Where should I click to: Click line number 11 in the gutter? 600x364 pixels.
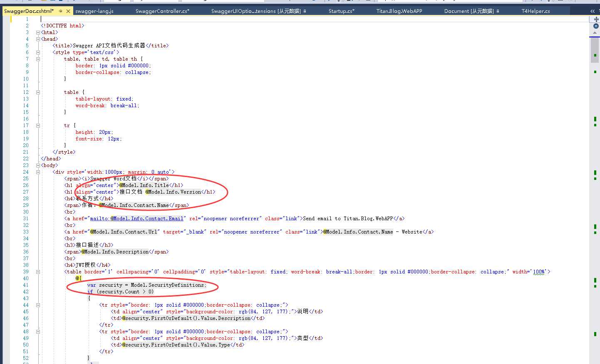[26, 86]
